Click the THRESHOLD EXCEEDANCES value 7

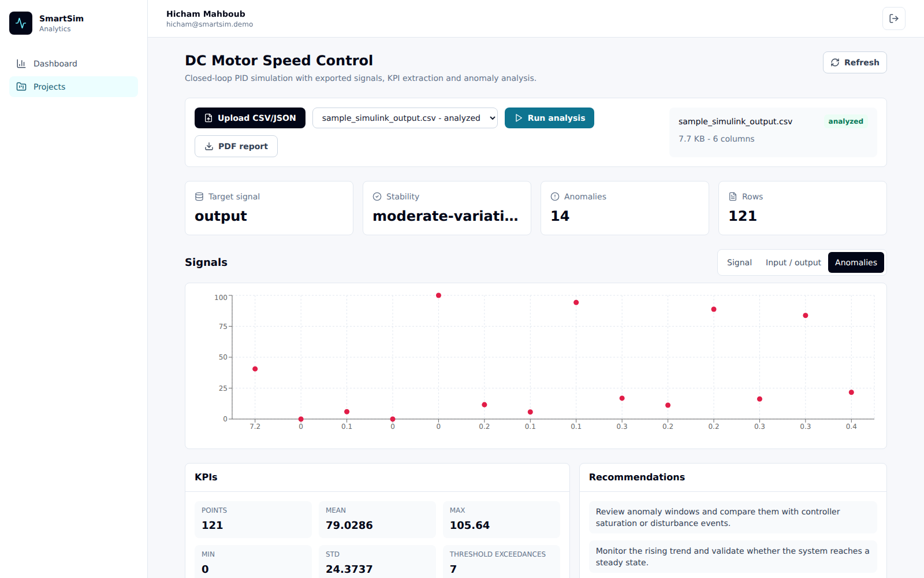point(453,569)
